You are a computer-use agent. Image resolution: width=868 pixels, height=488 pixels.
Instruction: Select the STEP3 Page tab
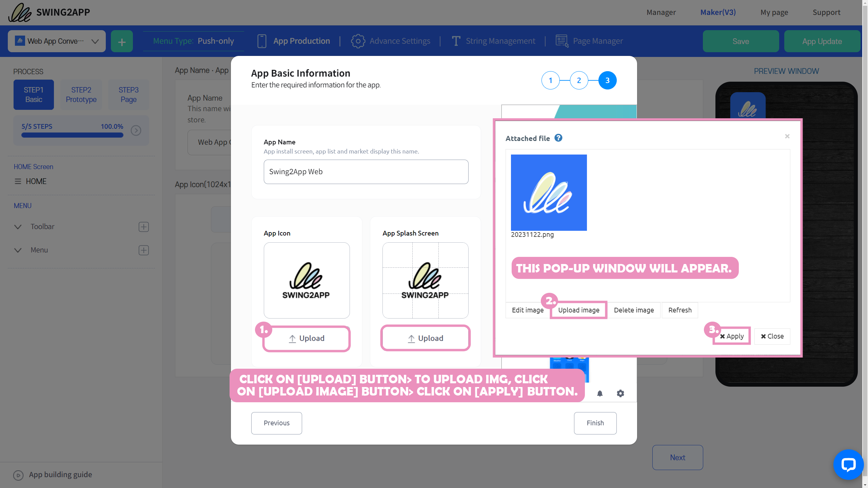(x=129, y=95)
